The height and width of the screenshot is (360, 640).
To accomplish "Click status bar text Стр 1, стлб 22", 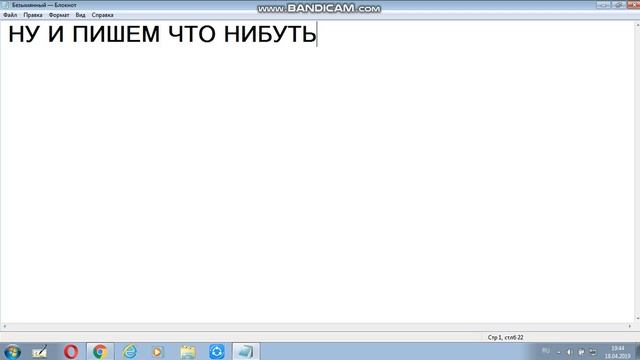I will pos(505,338).
